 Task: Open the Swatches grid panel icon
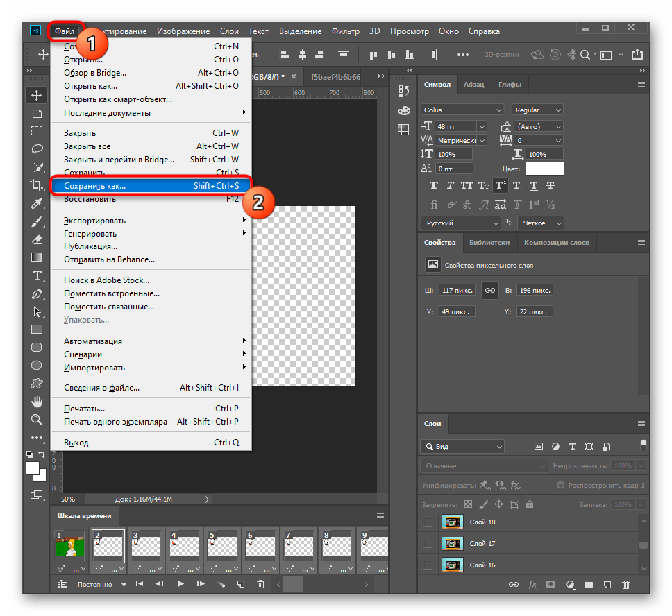coord(403,129)
